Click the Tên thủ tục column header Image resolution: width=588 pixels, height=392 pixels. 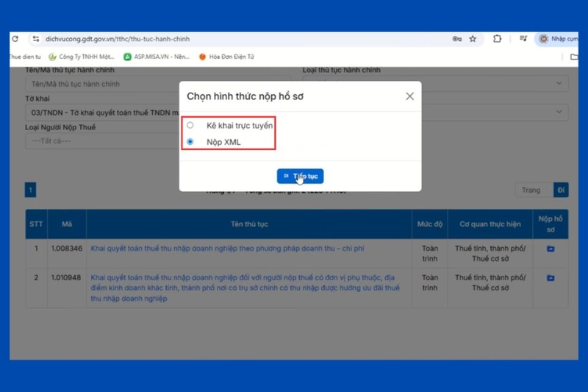(249, 224)
